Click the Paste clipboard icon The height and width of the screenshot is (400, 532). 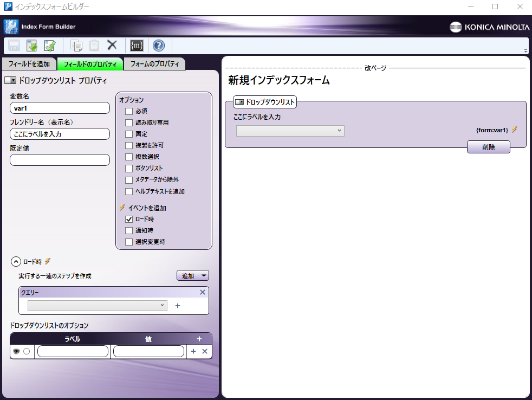94,46
